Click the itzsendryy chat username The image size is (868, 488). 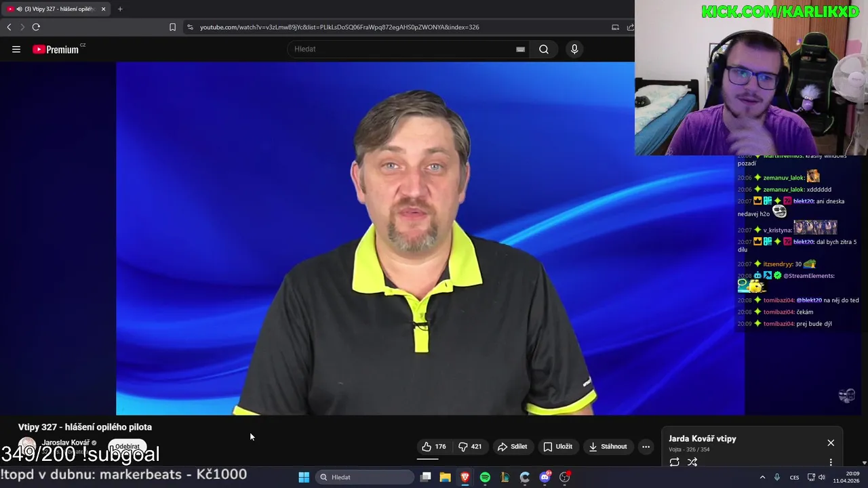coord(778,264)
